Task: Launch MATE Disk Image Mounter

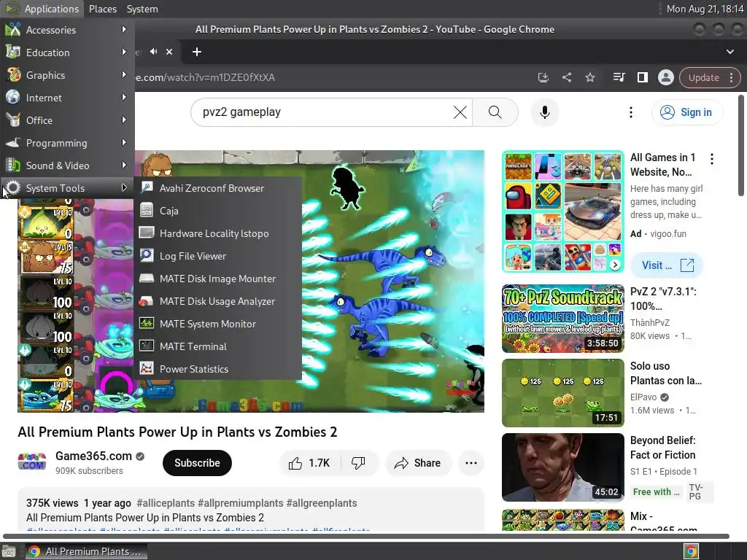Action: 217,279
